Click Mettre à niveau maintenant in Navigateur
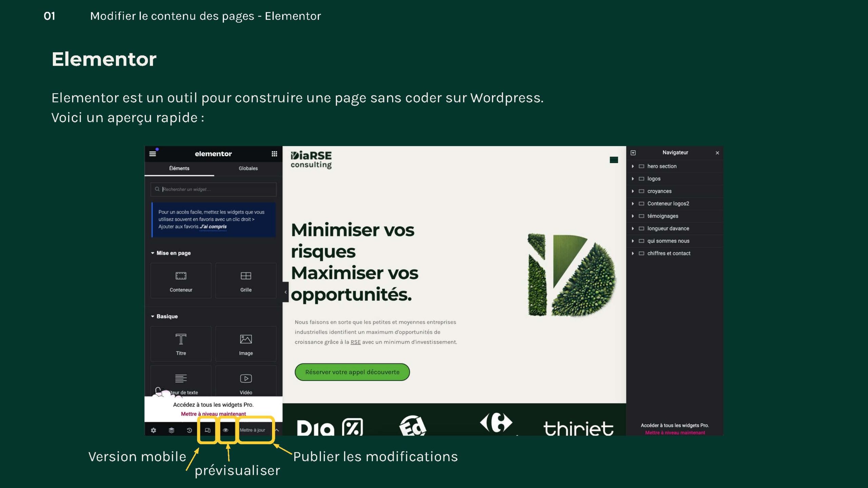 point(675,433)
